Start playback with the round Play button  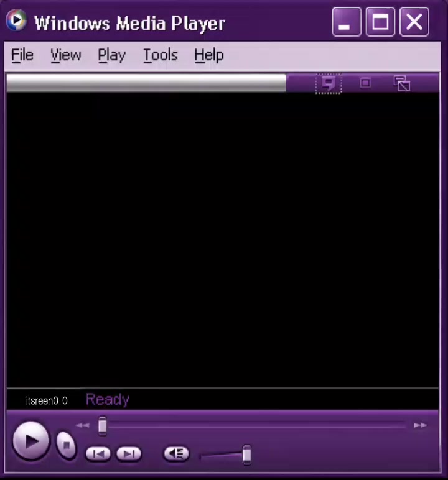click(x=30, y=441)
